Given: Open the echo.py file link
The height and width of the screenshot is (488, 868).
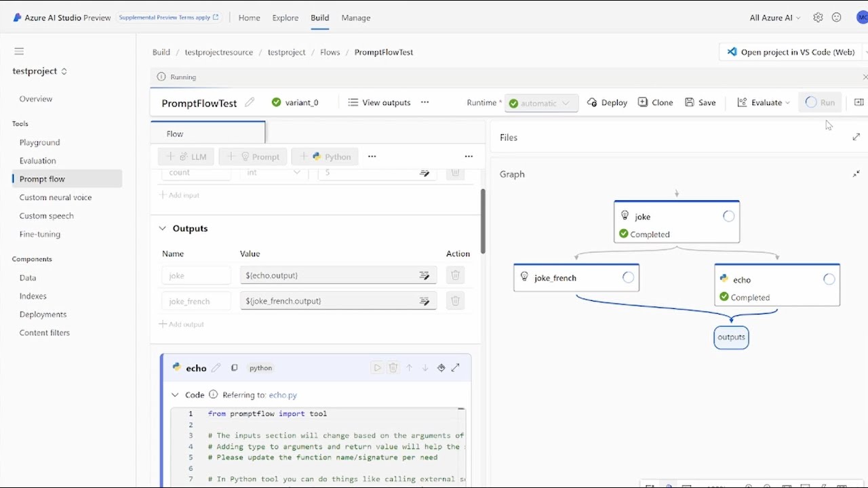Looking at the screenshot, I should (283, 394).
